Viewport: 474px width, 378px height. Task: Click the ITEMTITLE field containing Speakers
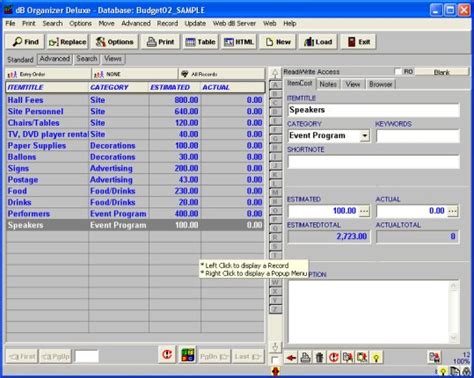[374, 110]
